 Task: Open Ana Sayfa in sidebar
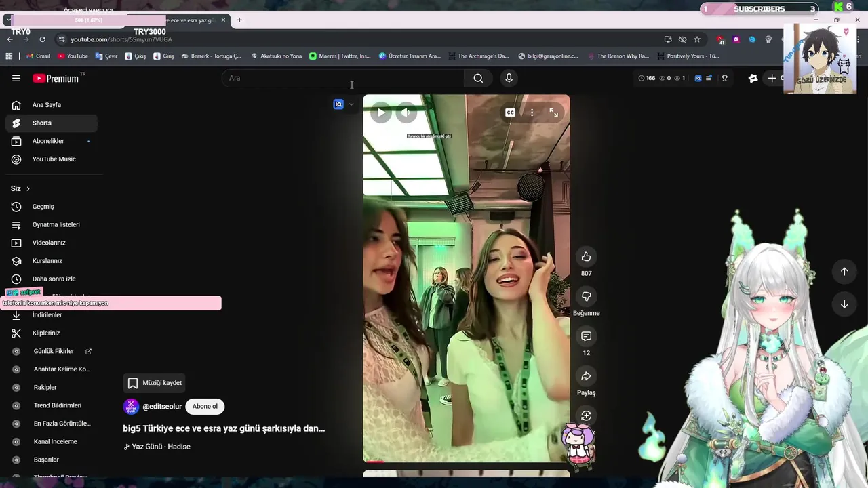(52, 105)
